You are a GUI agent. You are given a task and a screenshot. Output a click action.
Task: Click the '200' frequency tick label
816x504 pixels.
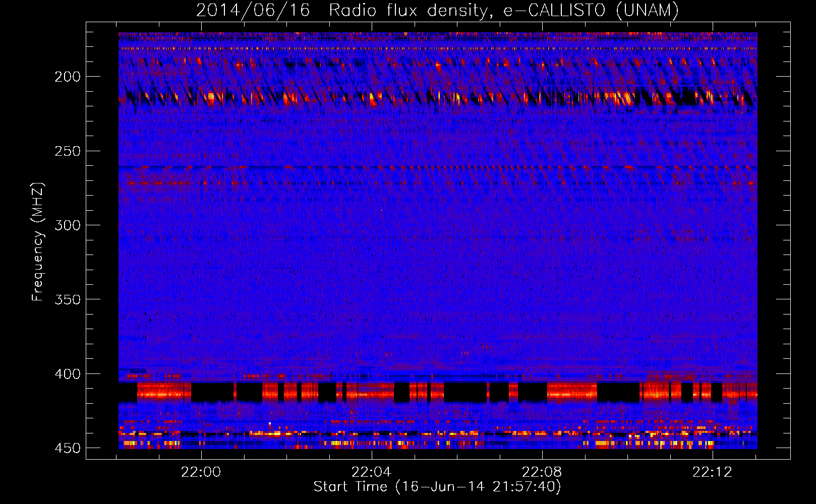(x=68, y=77)
